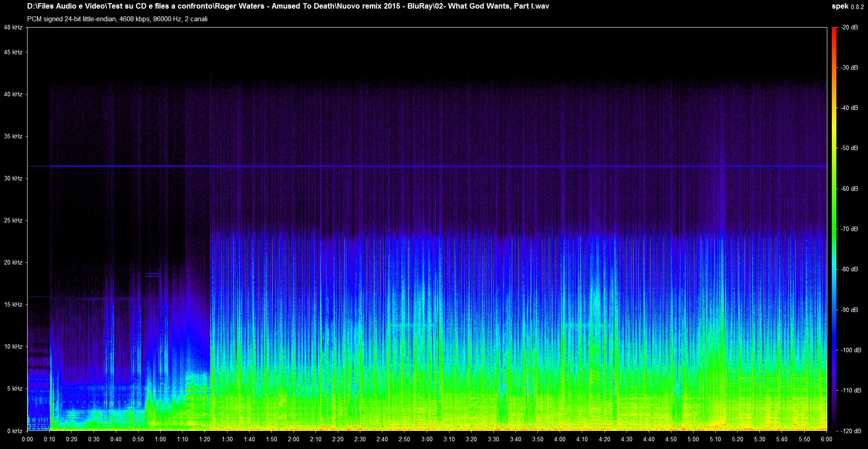
Task: Click the 40 kHz frequency label
Action: (x=13, y=95)
